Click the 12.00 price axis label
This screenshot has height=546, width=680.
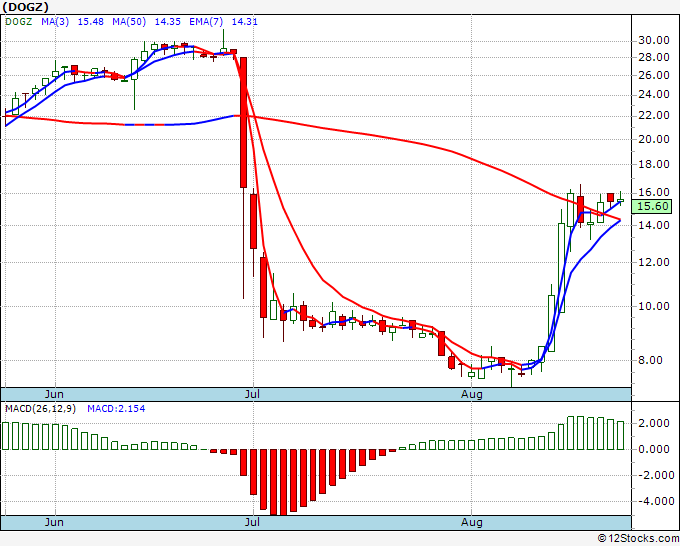pyautogui.click(x=654, y=262)
